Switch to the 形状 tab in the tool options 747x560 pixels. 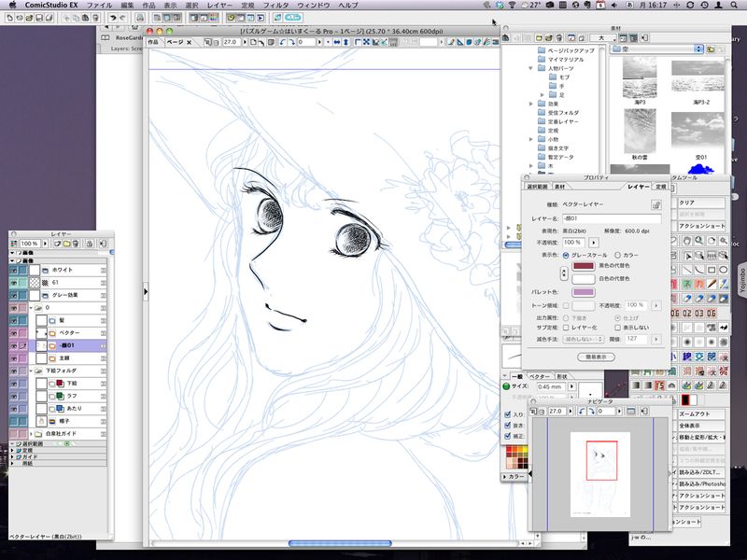click(562, 377)
